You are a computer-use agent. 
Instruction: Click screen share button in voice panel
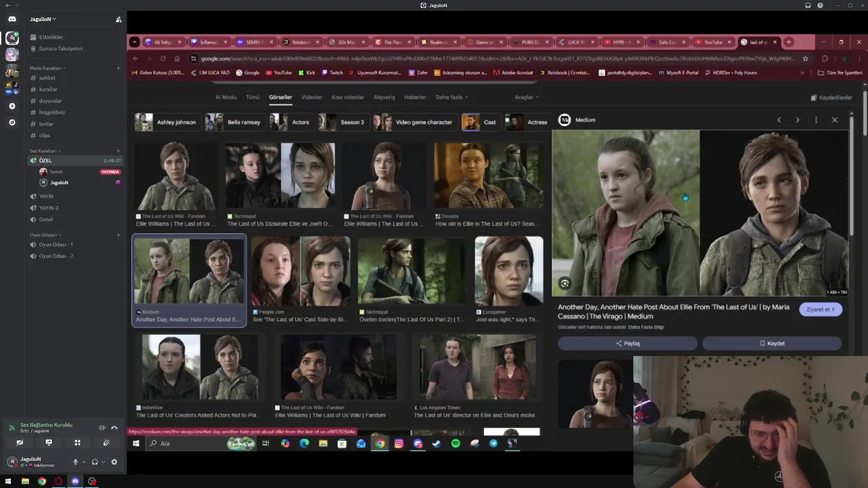48,443
